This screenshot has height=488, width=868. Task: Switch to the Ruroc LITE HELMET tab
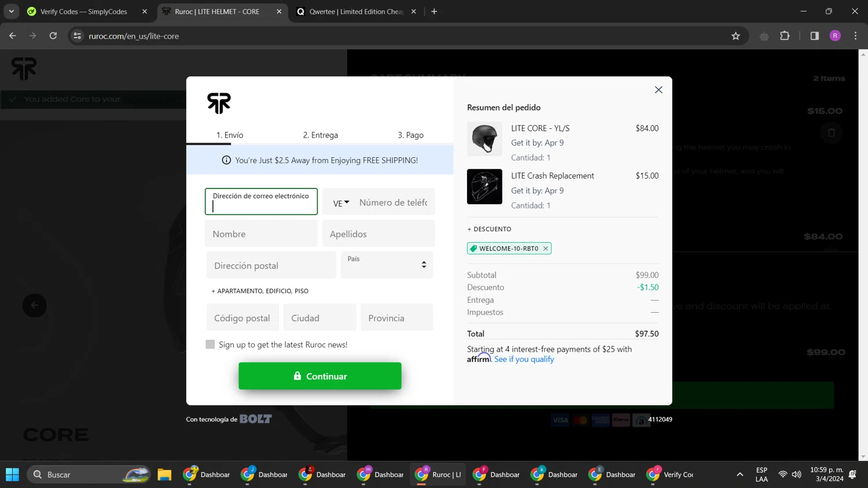[217, 12]
